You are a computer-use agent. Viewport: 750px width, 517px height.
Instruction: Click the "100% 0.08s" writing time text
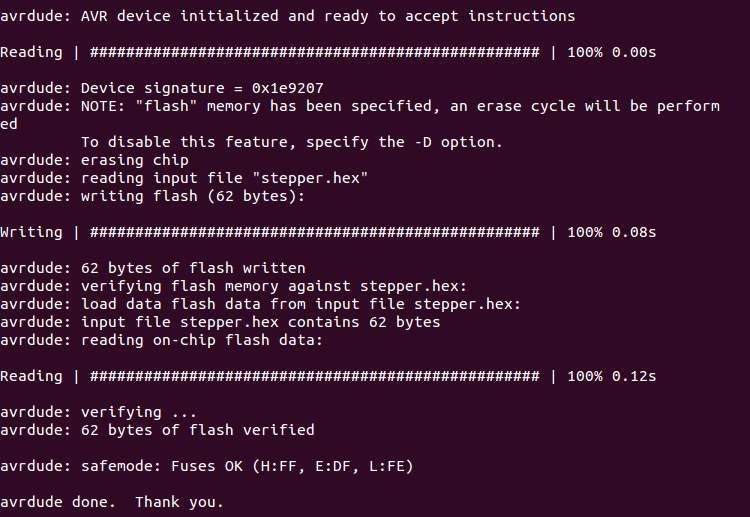tap(611, 232)
